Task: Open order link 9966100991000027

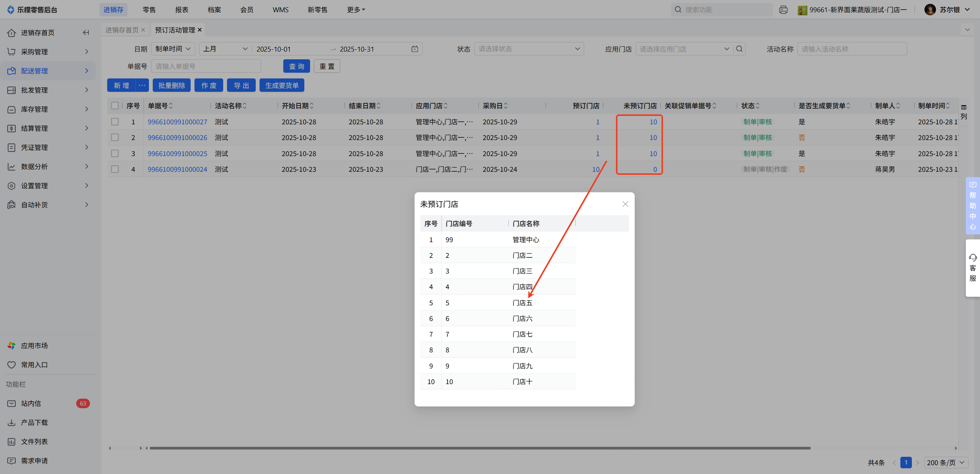Action: pyautogui.click(x=177, y=122)
